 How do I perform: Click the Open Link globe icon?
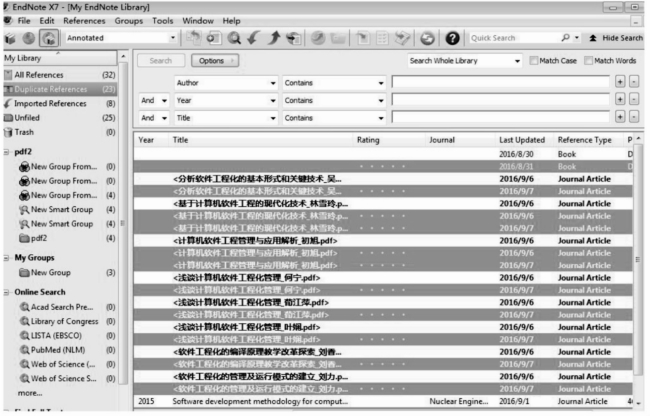click(x=318, y=38)
